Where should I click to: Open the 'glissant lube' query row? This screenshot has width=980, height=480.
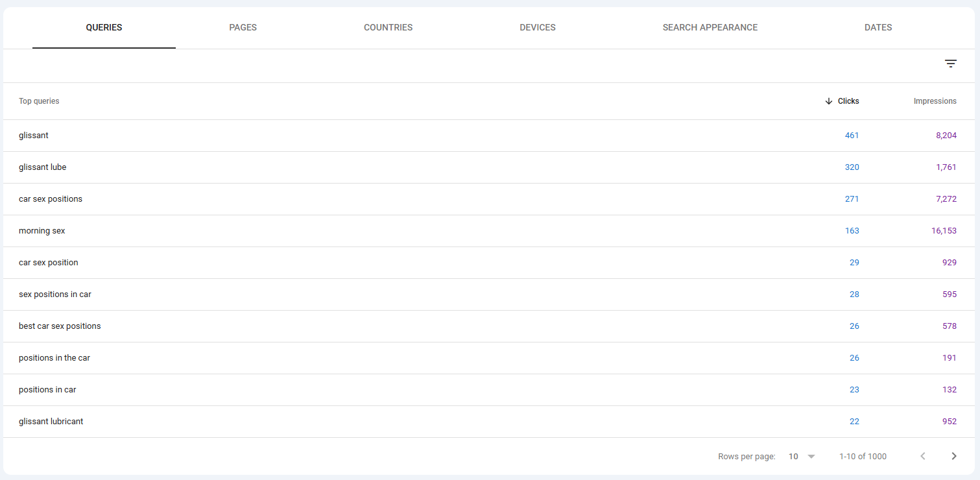pyautogui.click(x=43, y=167)
